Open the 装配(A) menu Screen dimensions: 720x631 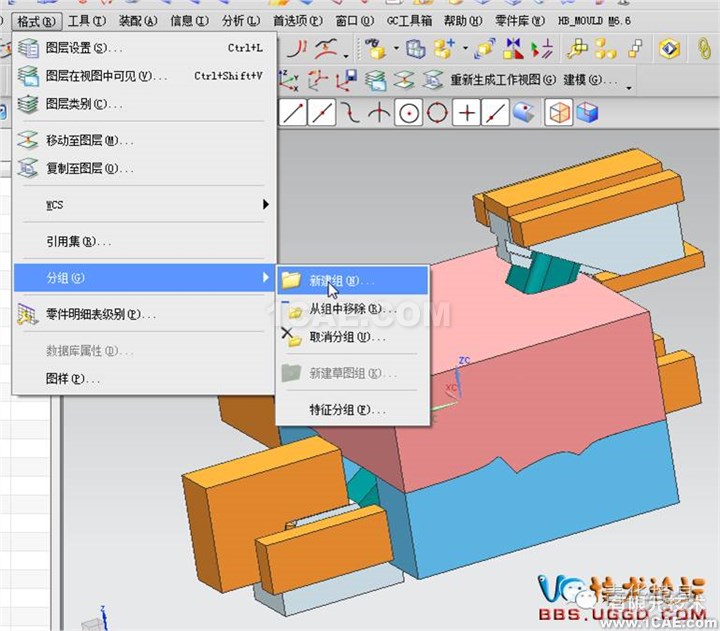138,21
